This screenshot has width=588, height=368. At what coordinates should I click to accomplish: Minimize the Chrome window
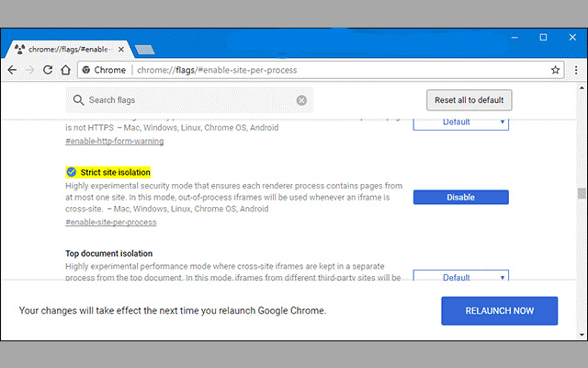pyautogui.click(x=514, y=38)
